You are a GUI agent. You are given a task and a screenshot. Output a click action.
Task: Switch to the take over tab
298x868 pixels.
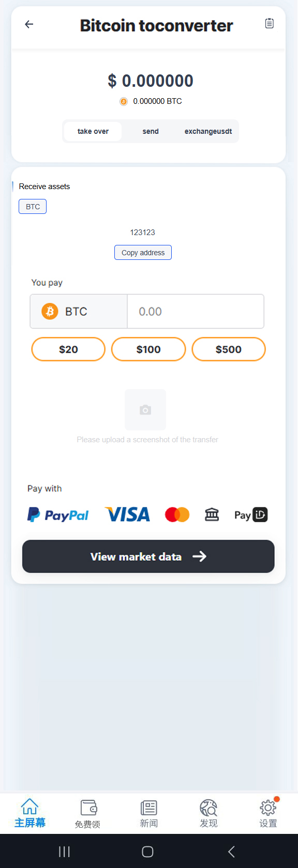(93, 131)
